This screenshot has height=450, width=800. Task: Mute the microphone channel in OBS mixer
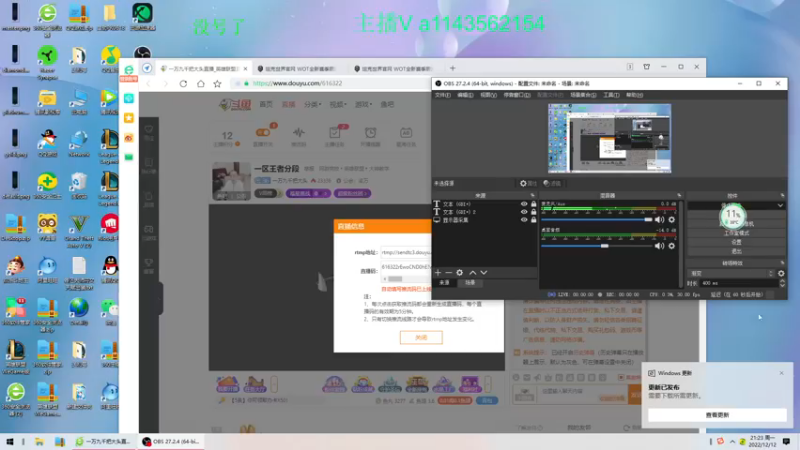pyautogui.click(x=660, y=219)
